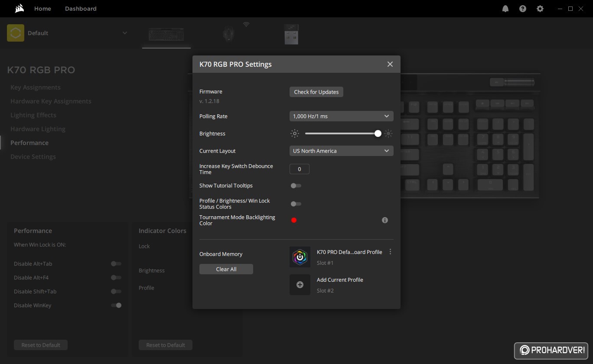
Task: Select the Slot #1 profile icon
Action: pos(300,257)
